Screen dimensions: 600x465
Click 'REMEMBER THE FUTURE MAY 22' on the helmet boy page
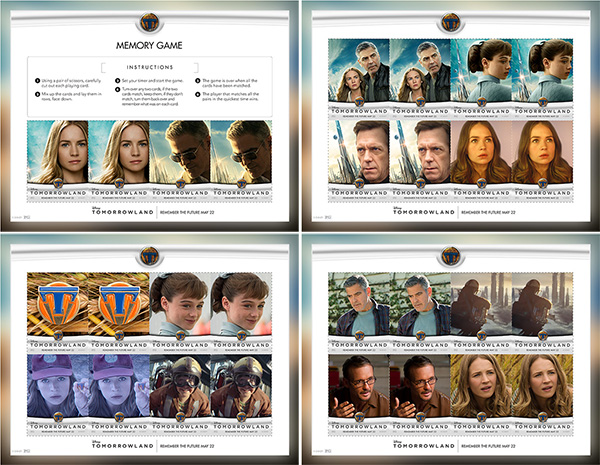tap(187, 446)
